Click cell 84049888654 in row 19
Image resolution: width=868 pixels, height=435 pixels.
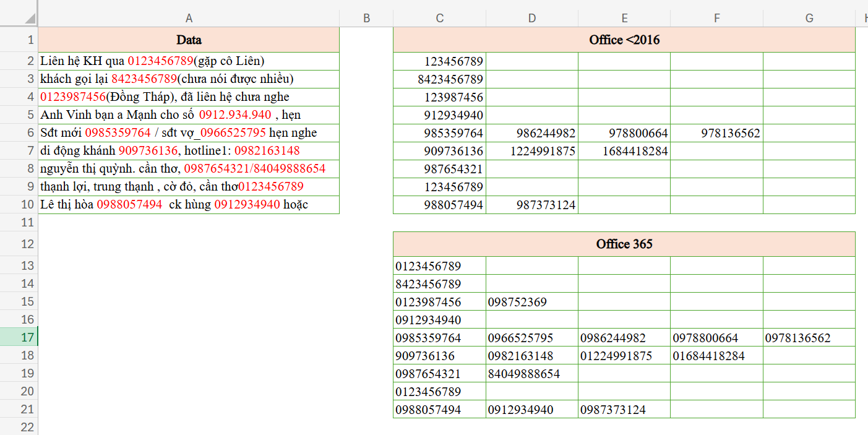tap(532, 374)
